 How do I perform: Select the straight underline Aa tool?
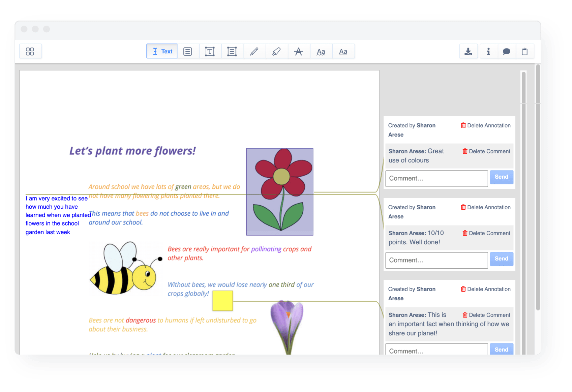343,51
